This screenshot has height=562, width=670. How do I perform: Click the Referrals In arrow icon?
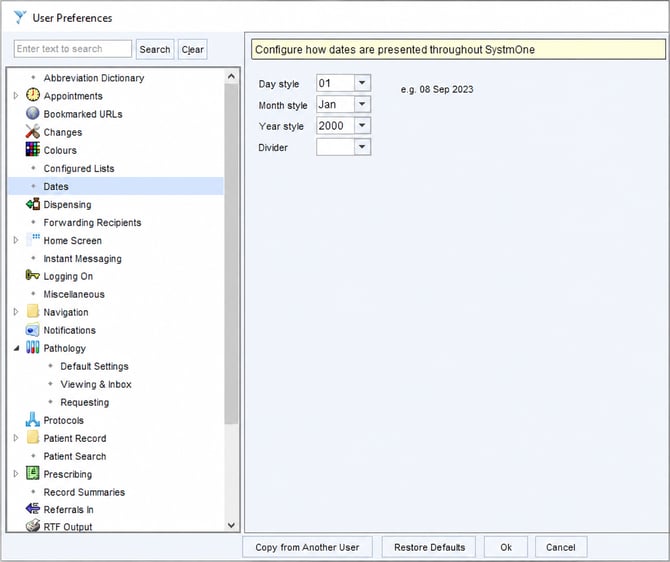pos(33,509)
